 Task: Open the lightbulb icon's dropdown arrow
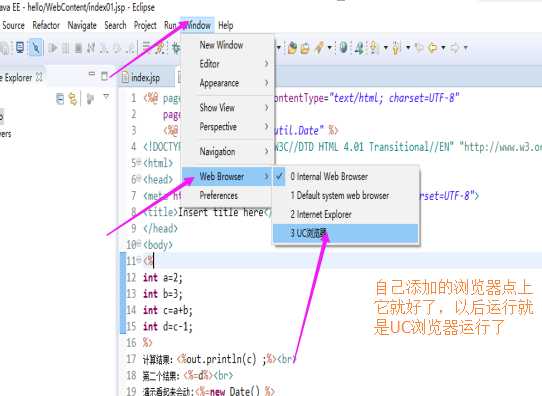point(408,48)
